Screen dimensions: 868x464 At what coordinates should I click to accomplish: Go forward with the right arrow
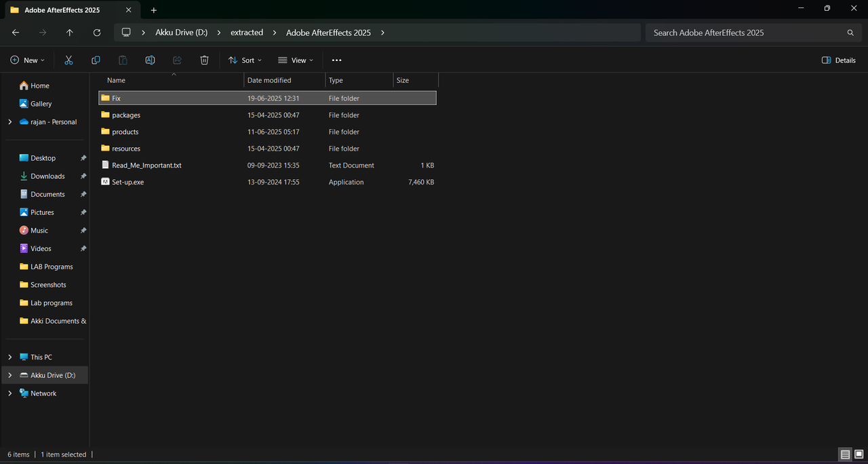43,33
